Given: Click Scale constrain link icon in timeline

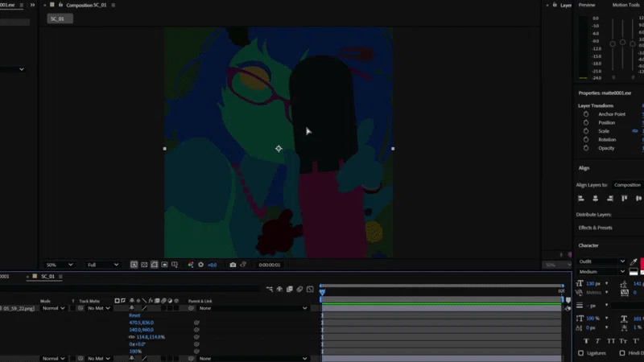Looking at the screenshot, I should pyautogui.click(x=131, y=337).
